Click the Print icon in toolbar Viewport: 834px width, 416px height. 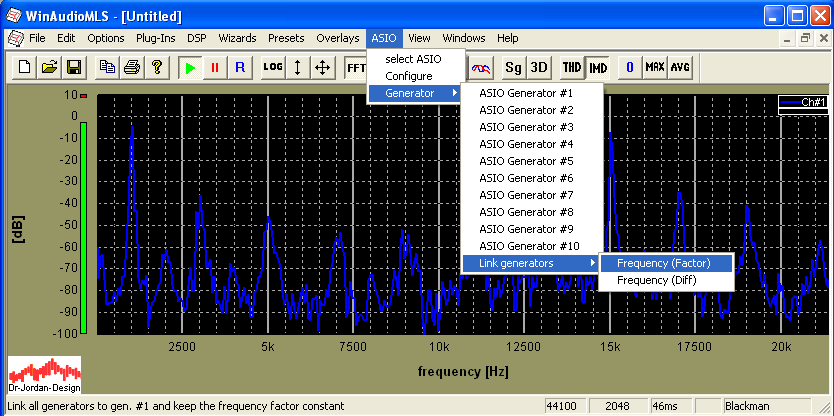point(131,67)
